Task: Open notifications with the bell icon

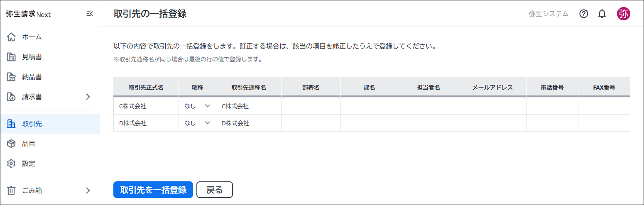Action: tap(602, 14)
